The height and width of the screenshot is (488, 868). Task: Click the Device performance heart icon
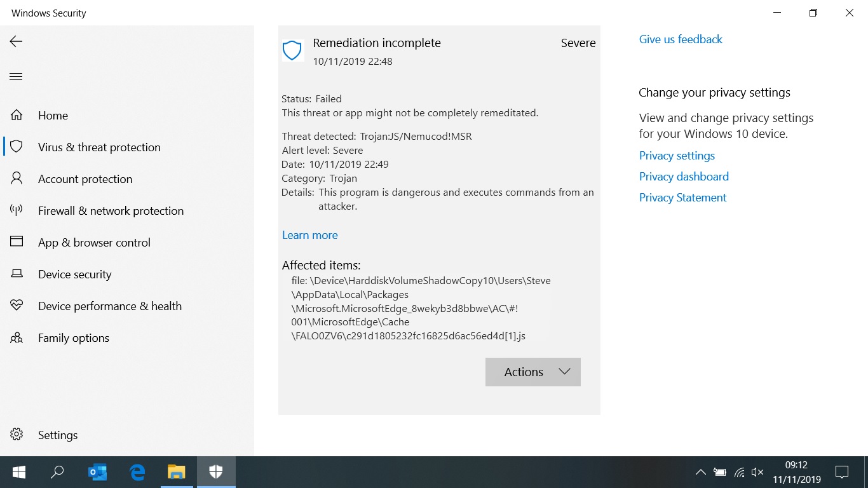click(x=17, y=306)
